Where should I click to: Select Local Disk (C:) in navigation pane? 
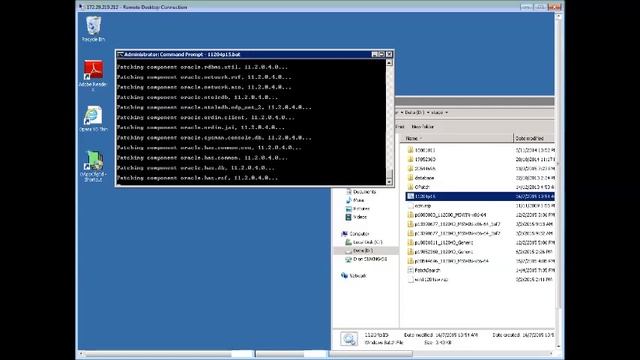364,242
